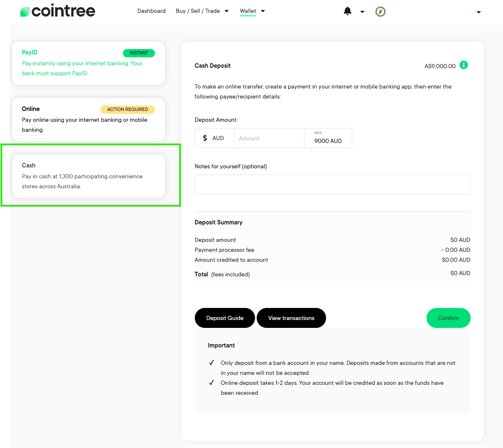Confirm the cash deposit

[x=448, y=318]
